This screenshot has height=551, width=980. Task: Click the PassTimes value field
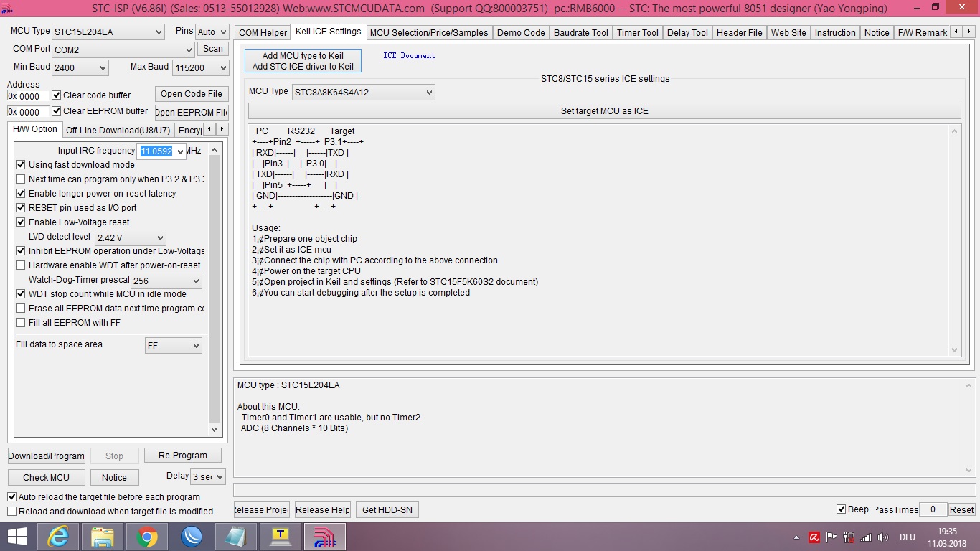pyautogui.click(x=933, y=509)
